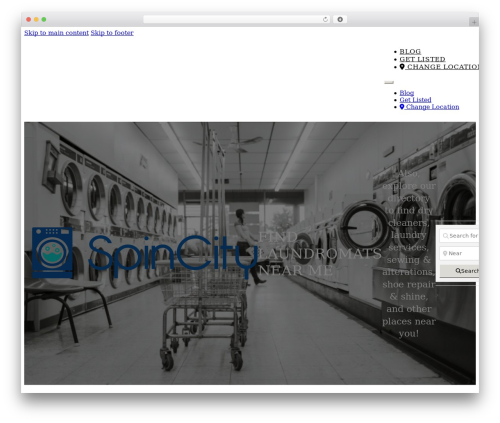This screenshot has height=423, width=500.
Task: Open the blue Get Listed link
Action: (415, 100)
